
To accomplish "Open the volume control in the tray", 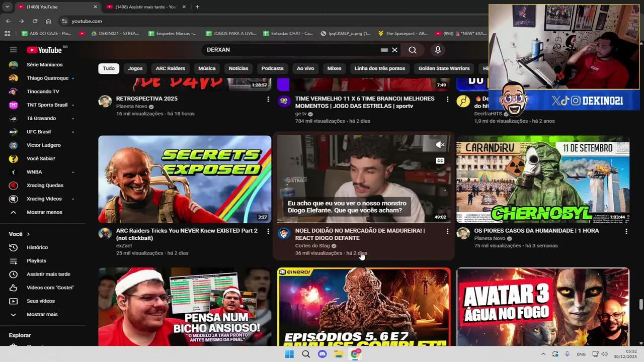I will (x=604, y=354).
